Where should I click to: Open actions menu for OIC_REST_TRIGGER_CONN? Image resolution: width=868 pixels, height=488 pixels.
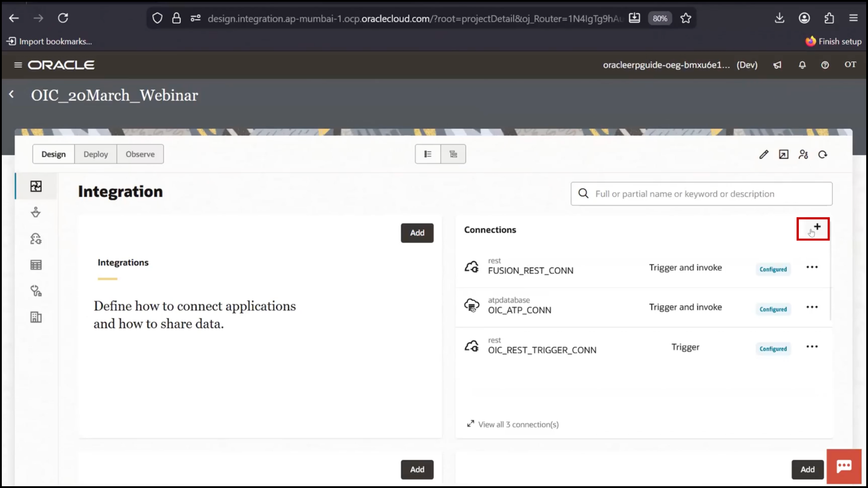[812, 347]
